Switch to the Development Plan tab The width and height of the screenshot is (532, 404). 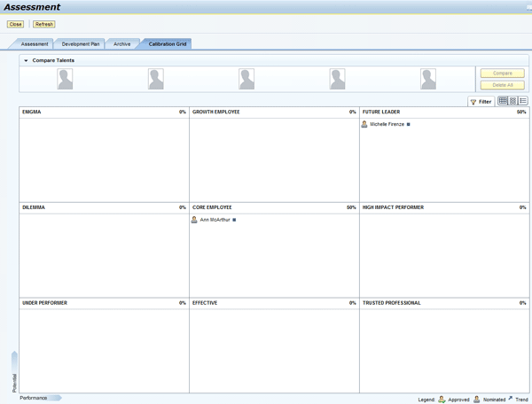click(x=81, y=43)
